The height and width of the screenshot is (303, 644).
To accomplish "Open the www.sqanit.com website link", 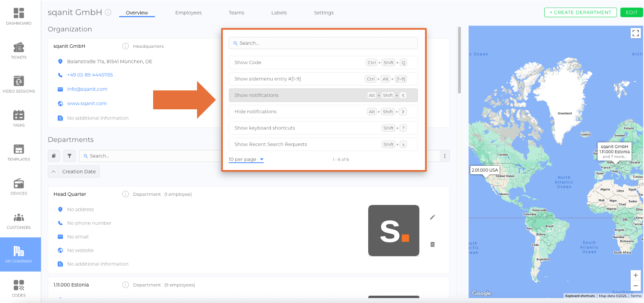I will pos(87,104).
